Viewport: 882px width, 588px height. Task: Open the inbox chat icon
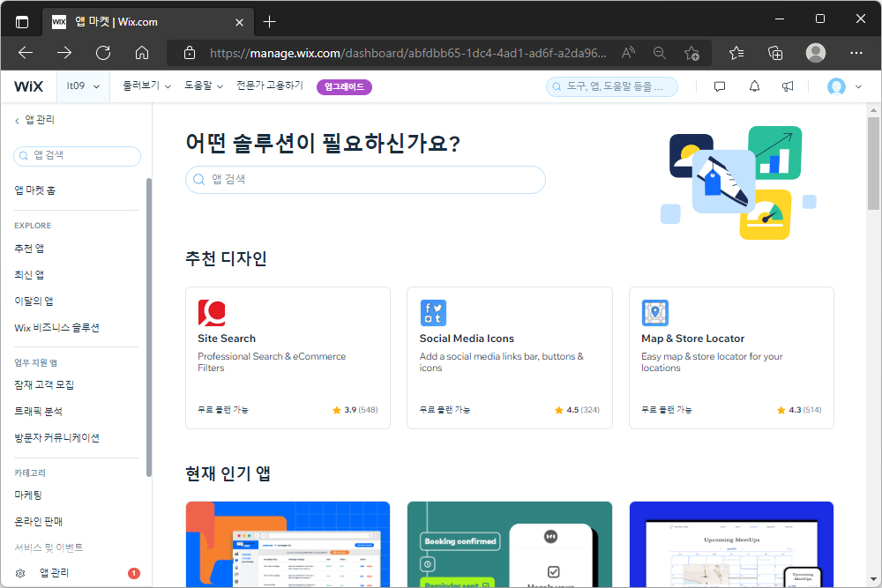point(720,86)
